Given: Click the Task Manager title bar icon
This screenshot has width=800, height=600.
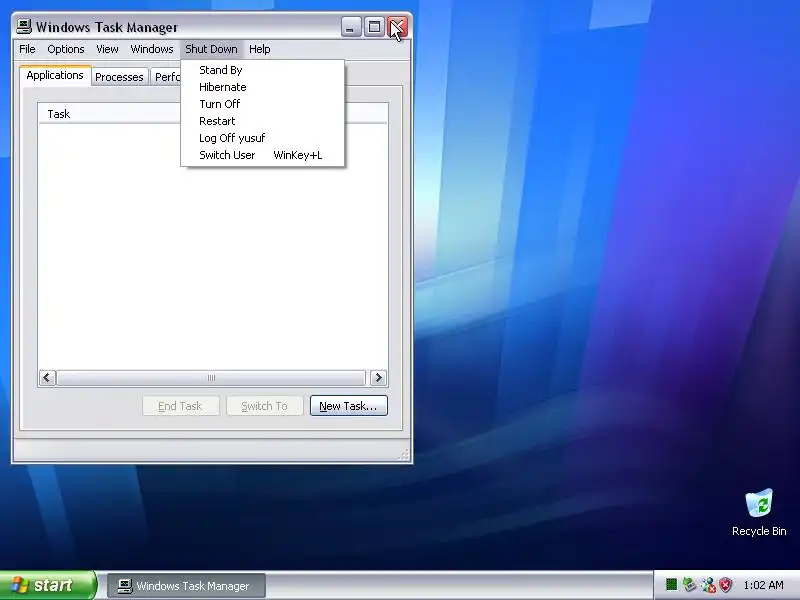Looking at the screenshot, I should (23, 27).
